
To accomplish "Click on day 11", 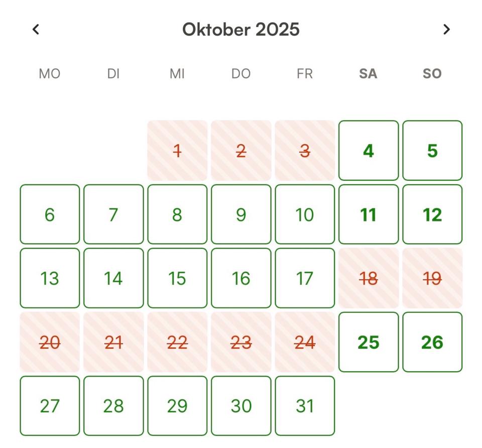I will click(369, 214).
